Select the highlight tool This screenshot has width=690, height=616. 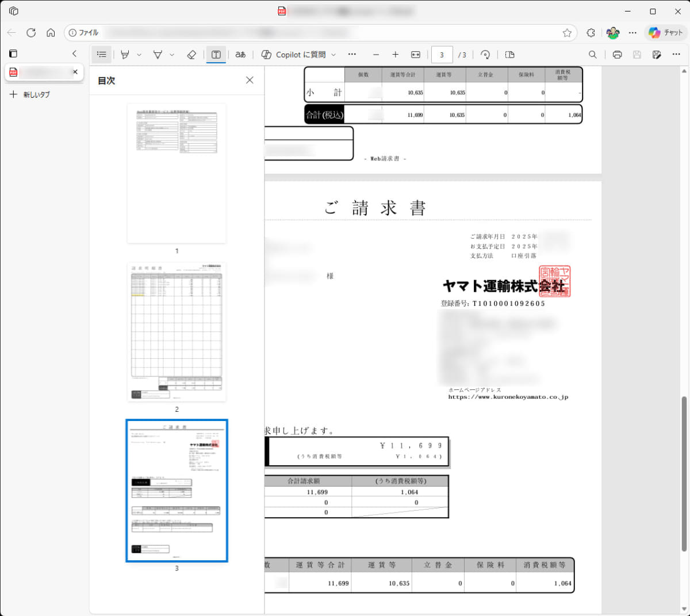[x=125, y=55]
